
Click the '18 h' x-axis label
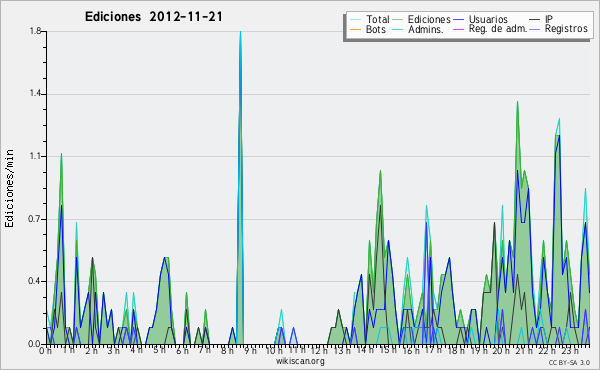point(456,350)
